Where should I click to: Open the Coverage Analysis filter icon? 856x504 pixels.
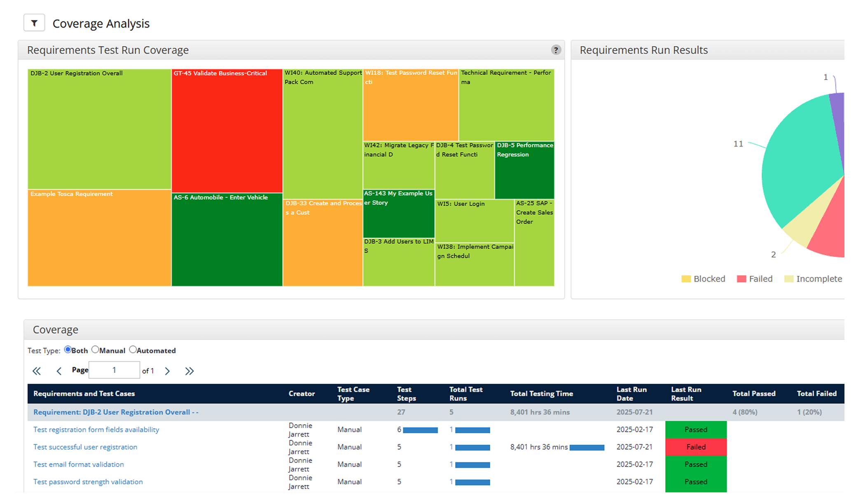coord(34,23)
